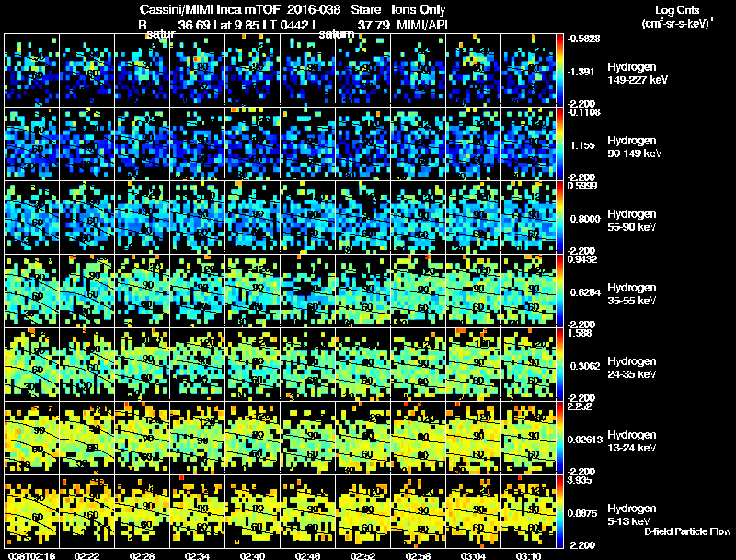View the 24-35 keV image at 02:22
The width and height of the screenshot is (736, 560).
86,364
